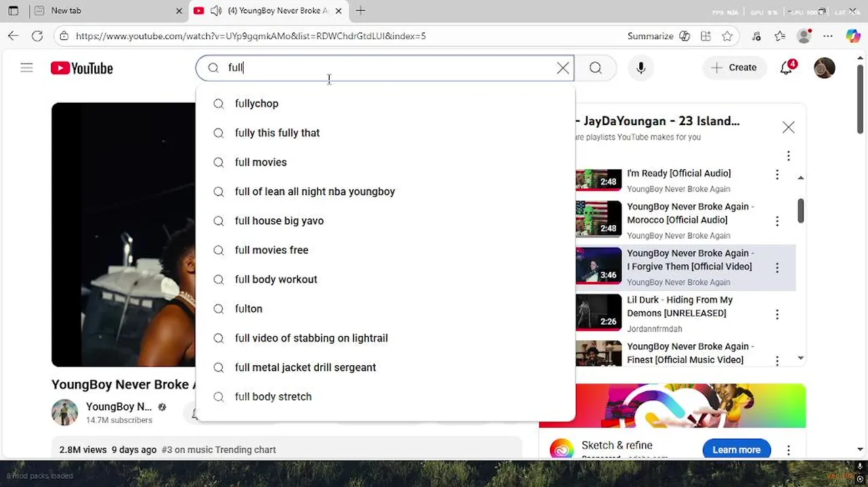Open split screen icon in address bar
Image resolution: width=868 pixels, height=487 pixels.
(x=706, y=36)
